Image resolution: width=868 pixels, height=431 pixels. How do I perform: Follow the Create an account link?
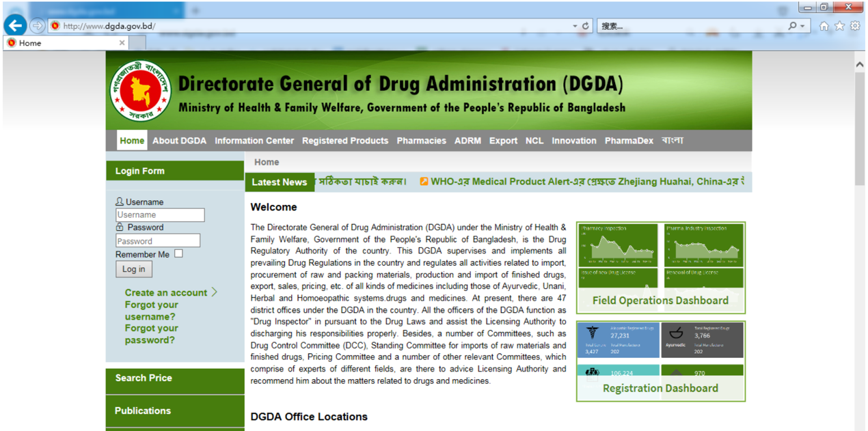(x=166, y=292)
